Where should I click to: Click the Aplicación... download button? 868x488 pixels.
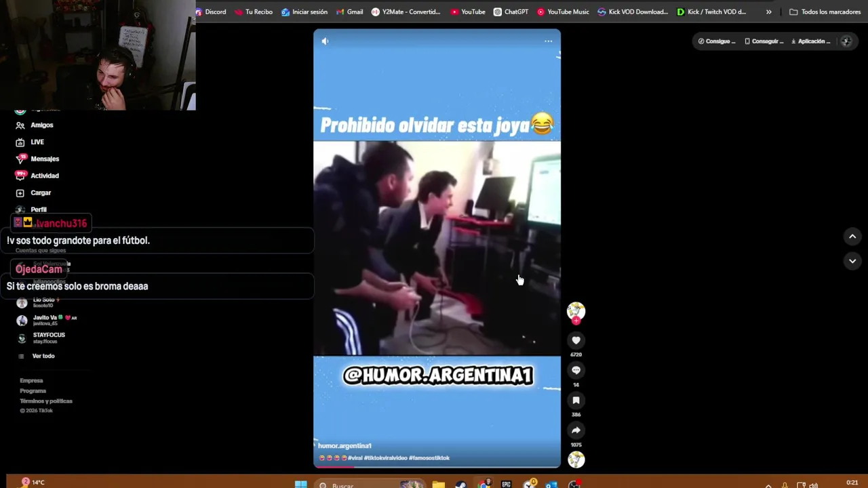[810, 41]
